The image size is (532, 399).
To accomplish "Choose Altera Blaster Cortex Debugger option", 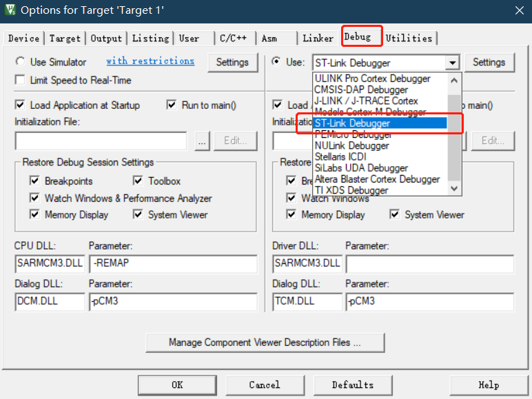I will click(380, 179).
